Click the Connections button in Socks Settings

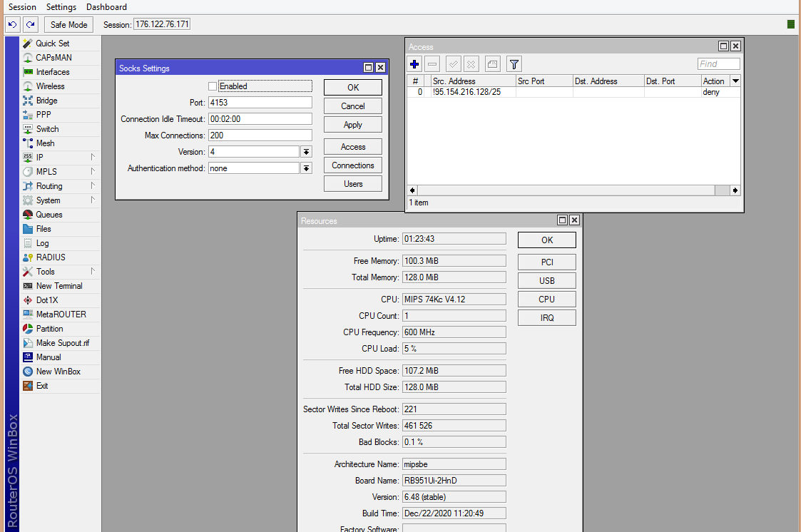point(353,165)
